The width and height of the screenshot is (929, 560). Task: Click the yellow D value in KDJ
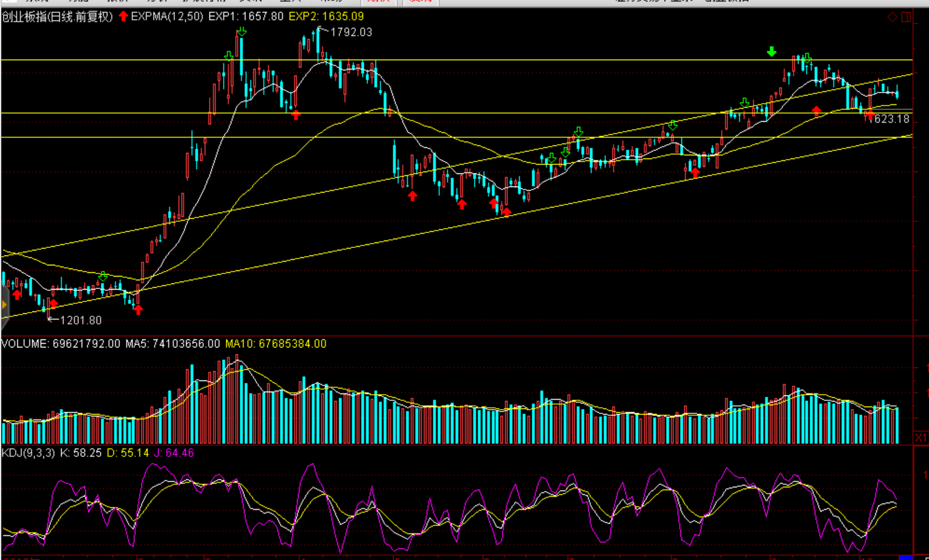coord(127,453)
